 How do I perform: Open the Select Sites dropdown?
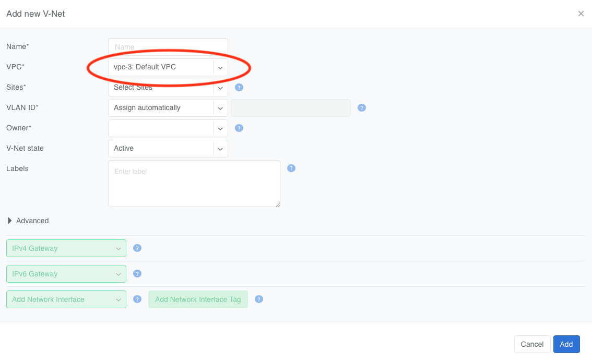pyautogui.click(x=168, y=88)
